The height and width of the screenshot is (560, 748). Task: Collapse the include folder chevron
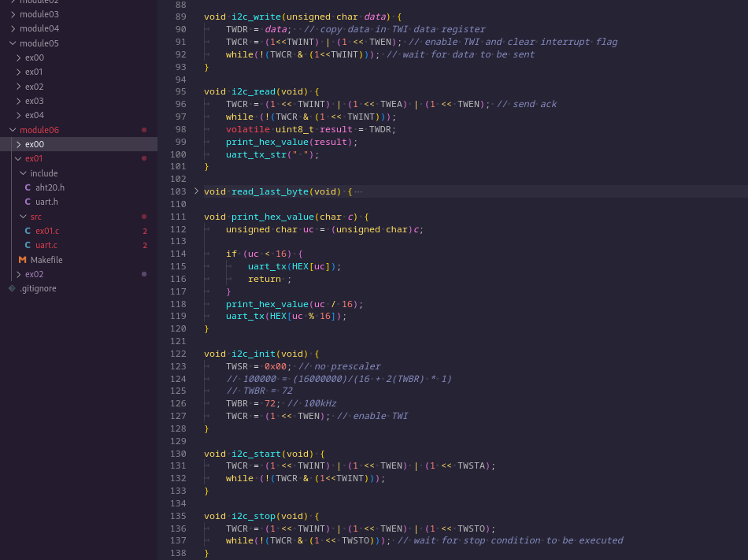click(23, 173)
